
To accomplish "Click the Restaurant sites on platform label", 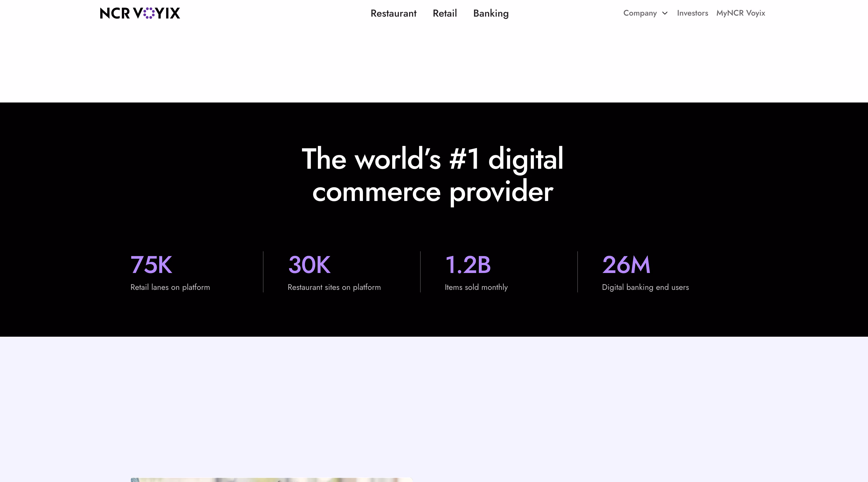I will pos(334,287).
